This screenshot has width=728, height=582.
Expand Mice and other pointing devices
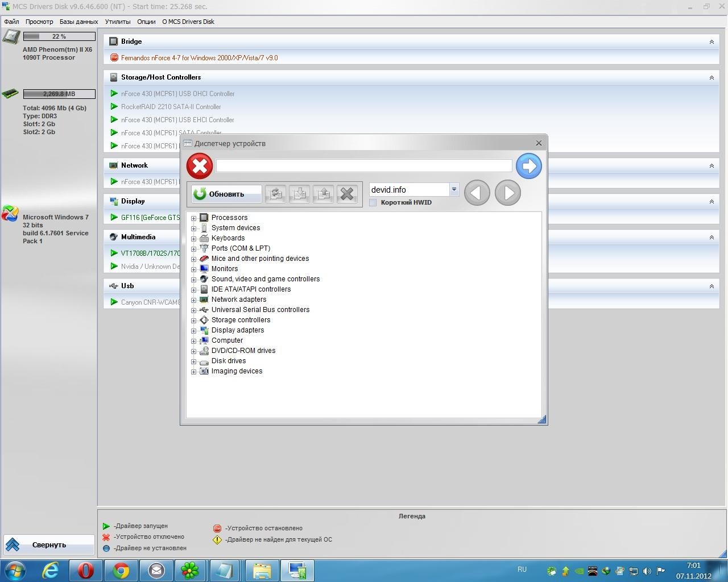(194, 259)
